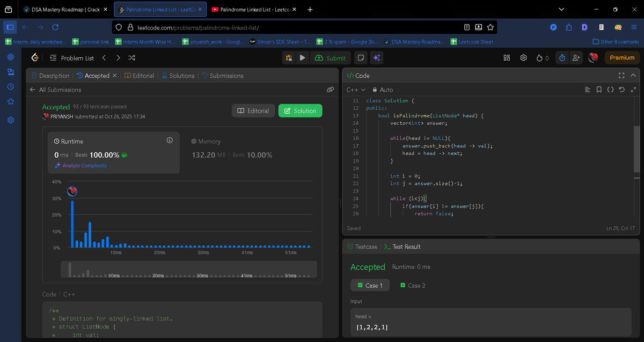
Task: Open the debugger bug icon
Action: (289, 58)
